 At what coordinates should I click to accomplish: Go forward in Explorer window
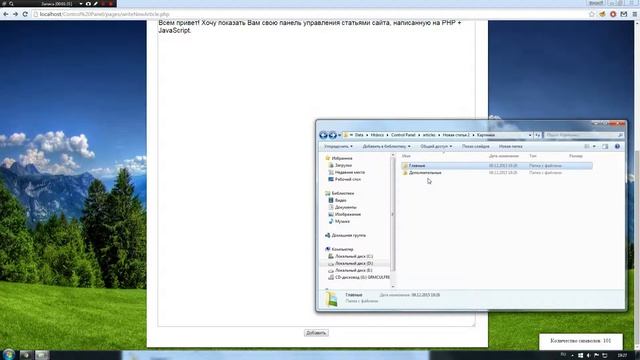[333, 135]
